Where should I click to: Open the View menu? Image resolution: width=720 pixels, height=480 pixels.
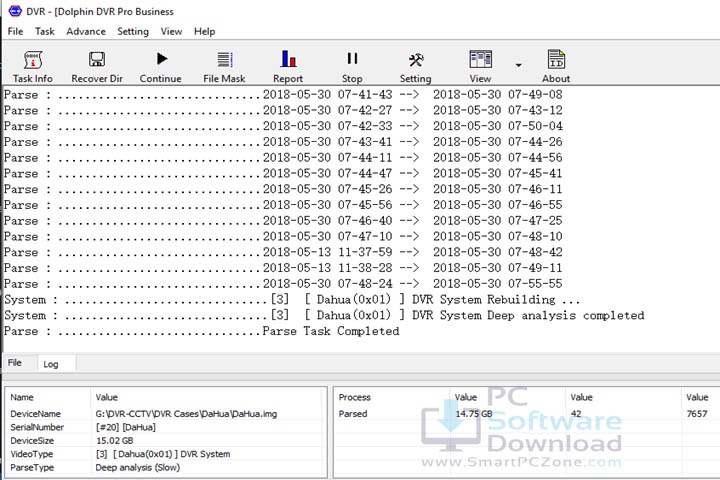pyautogui.click(x=171, y=31)
